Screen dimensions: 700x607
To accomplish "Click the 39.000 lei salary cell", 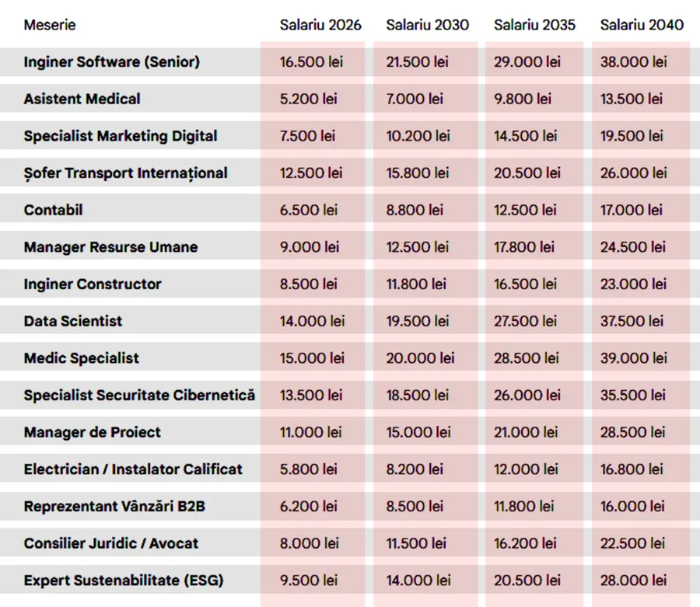I will pos(633,358).
